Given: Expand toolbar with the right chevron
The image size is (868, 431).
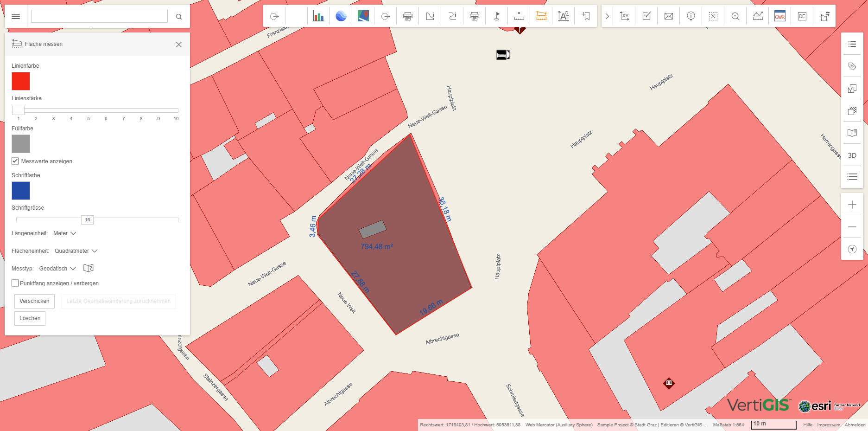Looking at the screenshot, I should (x=607, y=16).
